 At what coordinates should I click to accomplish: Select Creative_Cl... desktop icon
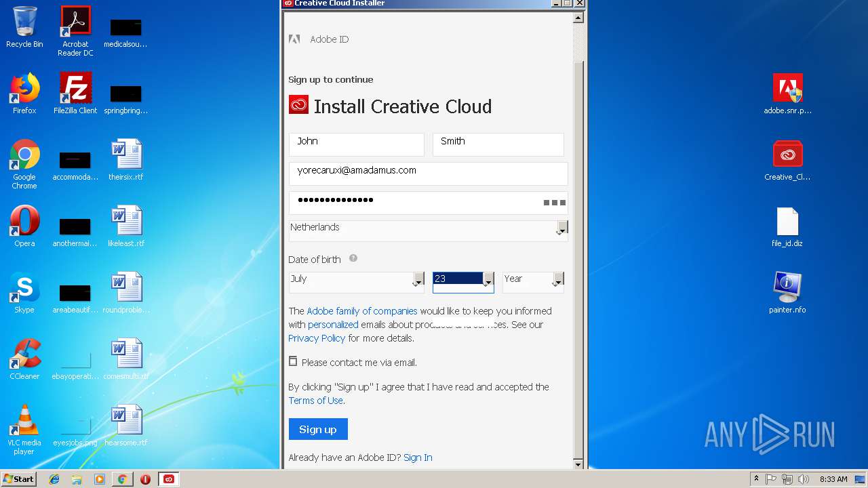pyautogui.click(x=787, y=160)
